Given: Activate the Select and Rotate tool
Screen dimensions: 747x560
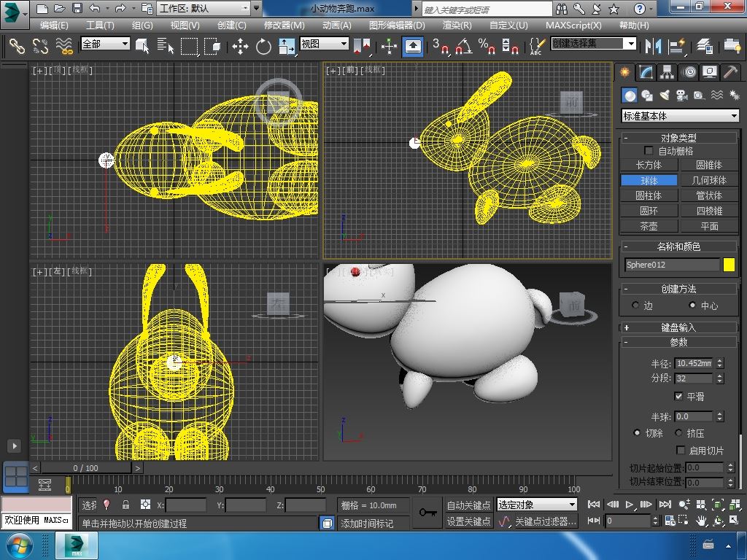Looking at the screenshot, I should tap(263, 46).
